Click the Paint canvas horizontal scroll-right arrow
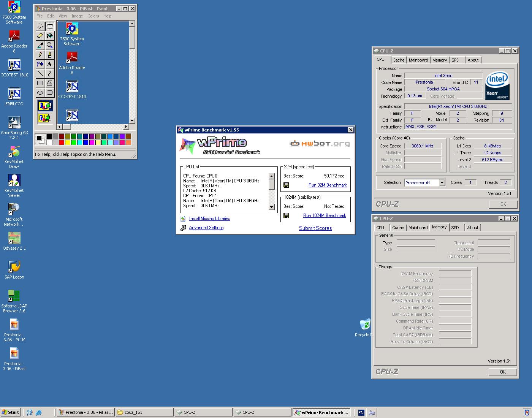The height and width of the screenshot is (418, 532). pyautogui.click(x=126, y=127)
